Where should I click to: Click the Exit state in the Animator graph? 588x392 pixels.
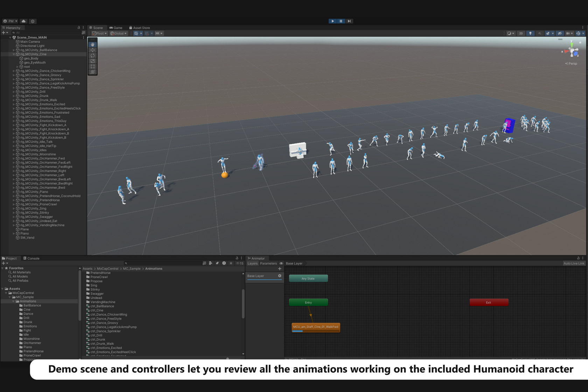coord(489,302)
